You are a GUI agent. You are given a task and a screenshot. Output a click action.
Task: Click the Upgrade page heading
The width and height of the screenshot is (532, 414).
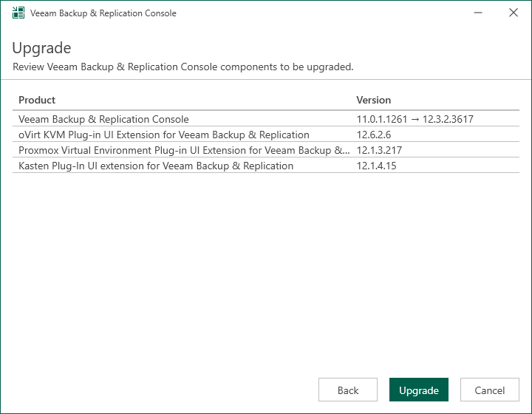pyautogui.click(x=41, y=48)
